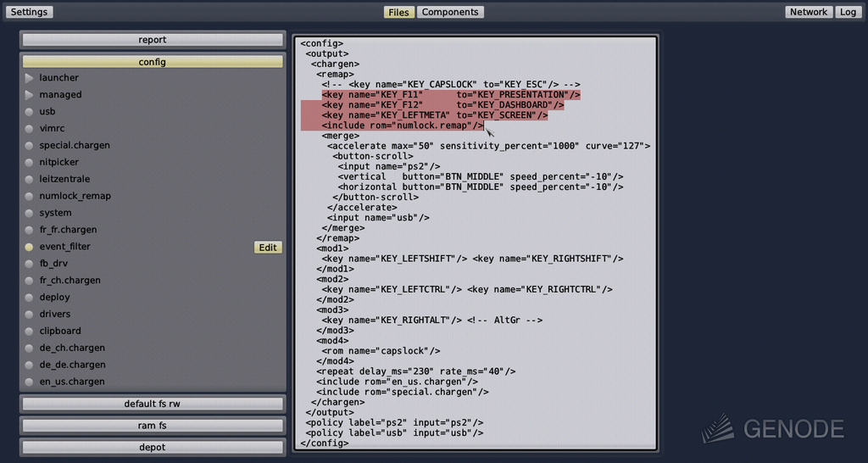Collapse the config file system header
This screenshot has width=868, height=463.
point(153,62)
